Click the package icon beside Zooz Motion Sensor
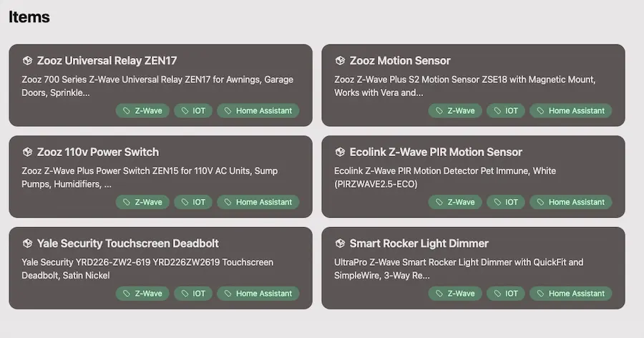The height and width of the screenshot is (338, 644). click(x=340, y=61)
